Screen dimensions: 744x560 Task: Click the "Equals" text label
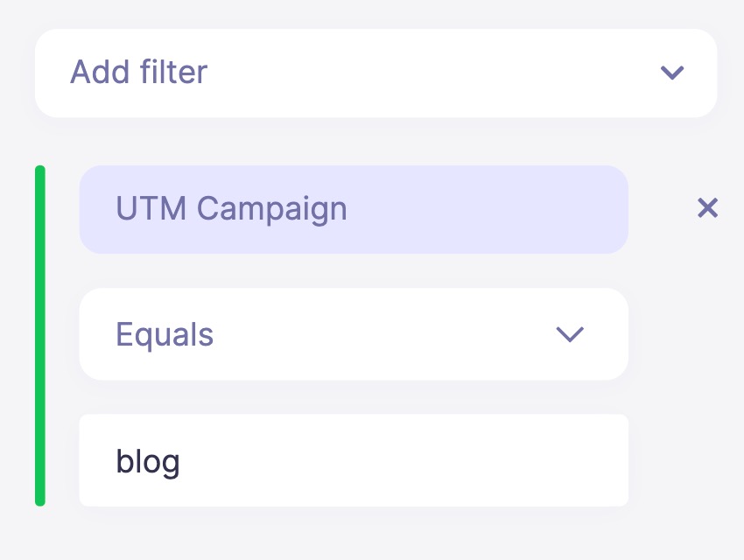coord(165,334)
